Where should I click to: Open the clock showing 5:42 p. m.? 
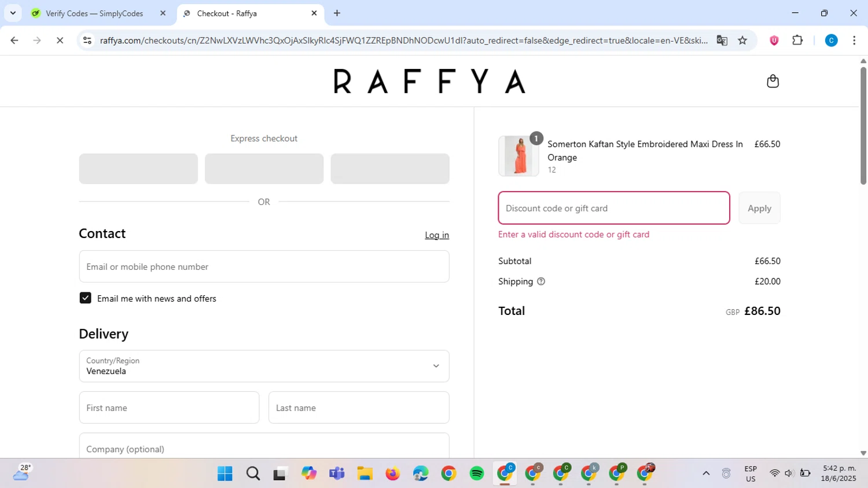[x=839, y=474]
